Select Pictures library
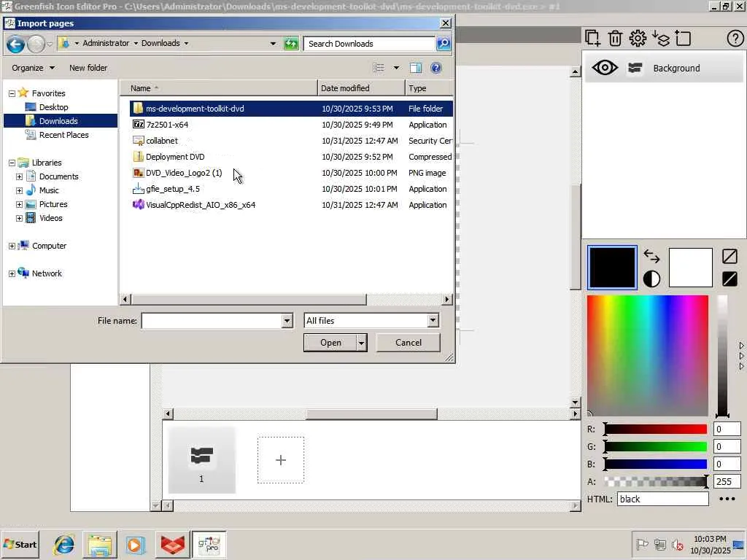Viewport: 747px width, 560px height. point(53,204)
